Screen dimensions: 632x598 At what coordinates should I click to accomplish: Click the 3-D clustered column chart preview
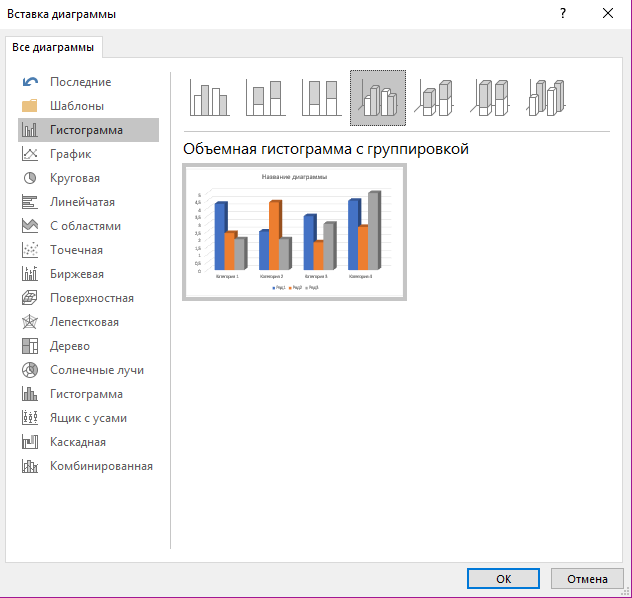point(294,232)
